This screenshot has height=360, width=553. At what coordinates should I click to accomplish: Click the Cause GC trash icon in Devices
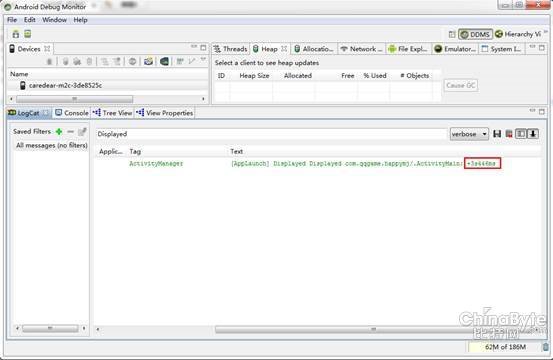tap(89, 62)
